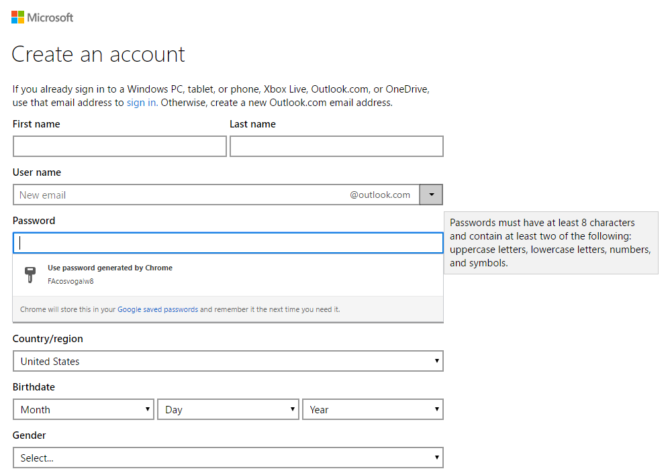The image size is (670, 475).
Task: Click the 'sign in' link
Action: (141, 103)
